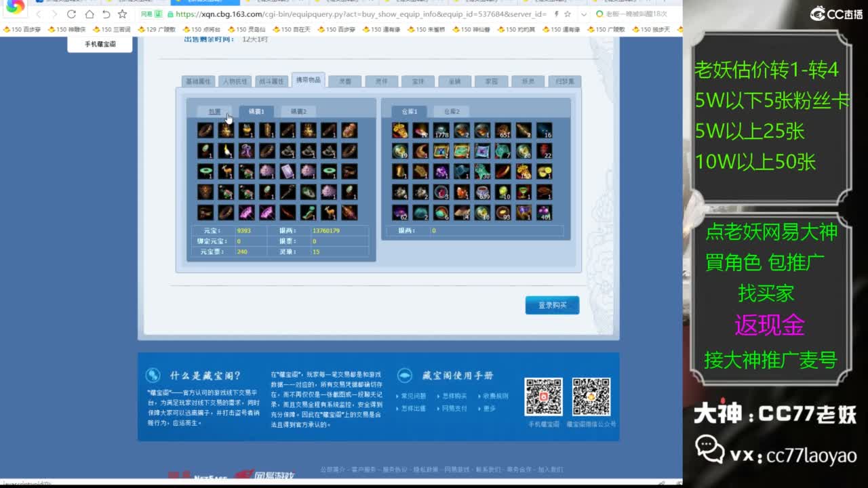Click the 登录购买 login to buy button
868x488 pixels.
(552, 306)
